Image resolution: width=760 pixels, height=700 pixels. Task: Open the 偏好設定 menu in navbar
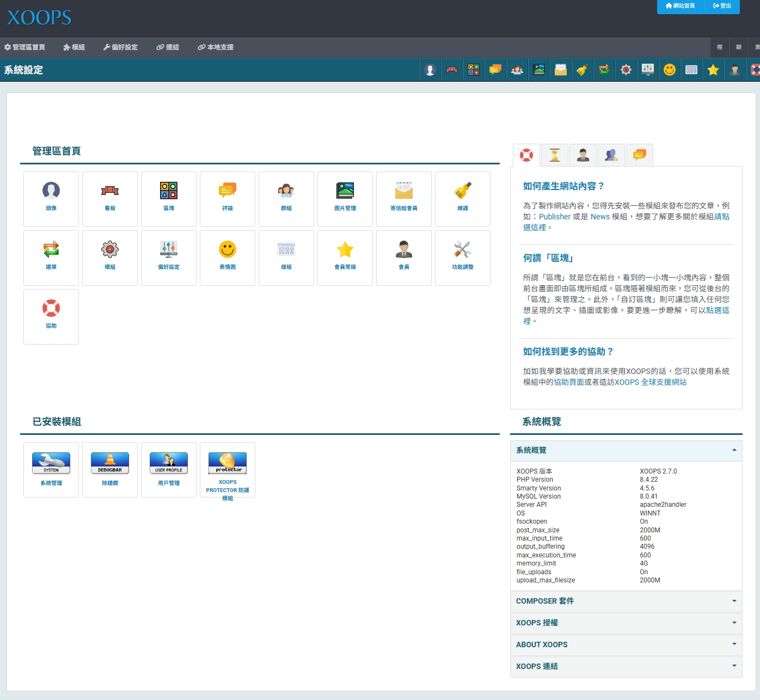[120, 47]
